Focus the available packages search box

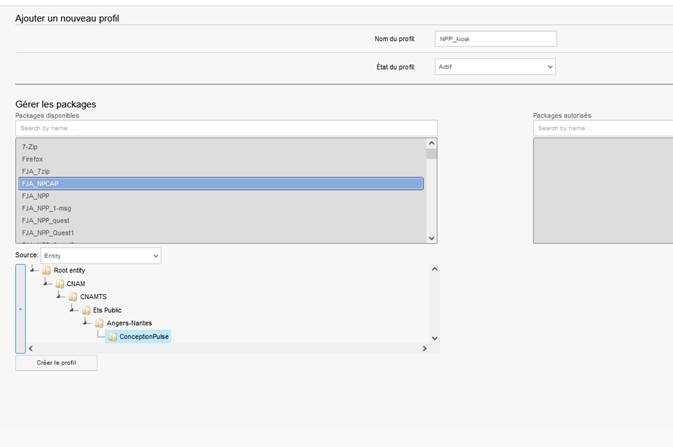[226, 128]
